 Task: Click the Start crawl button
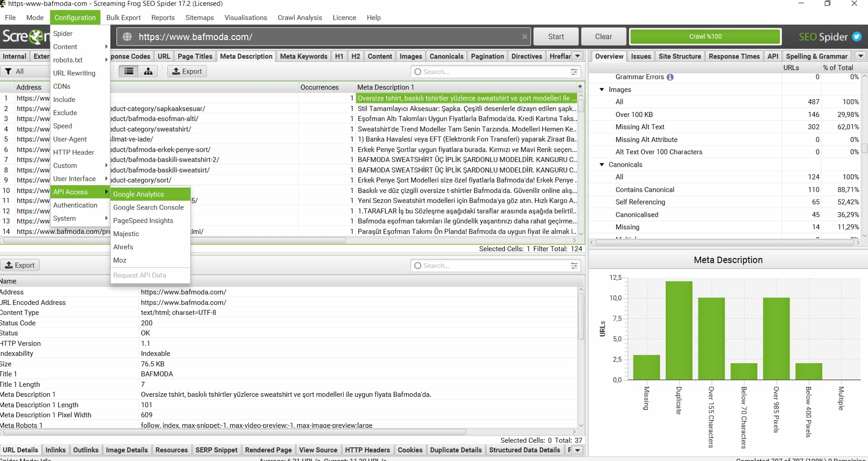click(x=556, y=37)
